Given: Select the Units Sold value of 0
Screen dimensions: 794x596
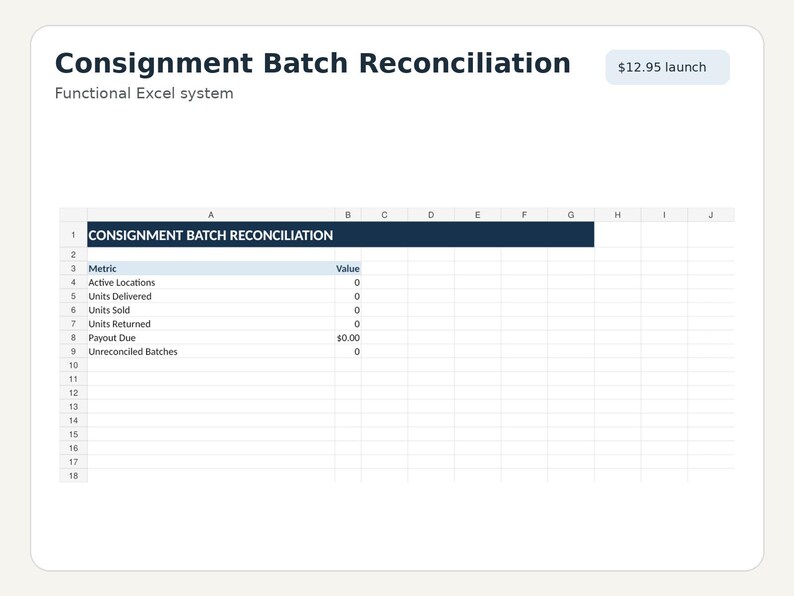Looking at the screenshot, I should pos(348,310).
